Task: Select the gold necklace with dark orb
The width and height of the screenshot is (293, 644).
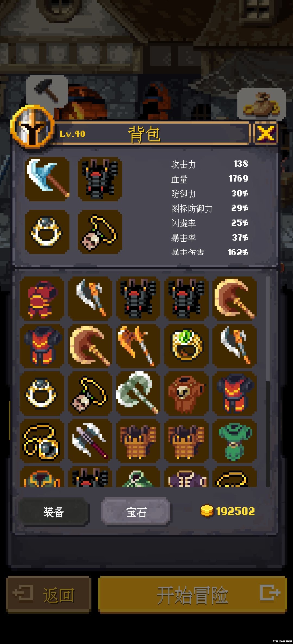Action: (x=42, y=441)
